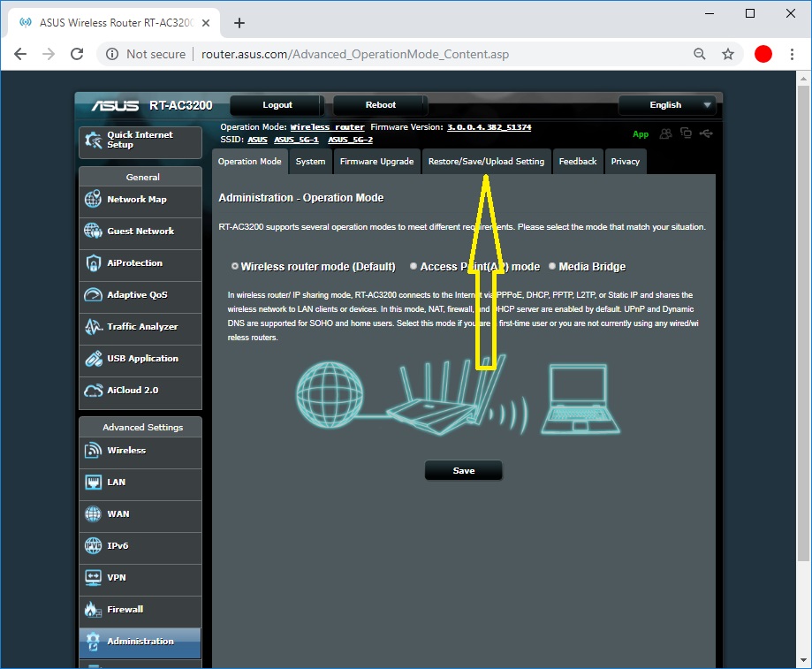Open the Administration gear icon
This screenshot has width=812, height=669.
pyautogui.click(x=93, y=641)
